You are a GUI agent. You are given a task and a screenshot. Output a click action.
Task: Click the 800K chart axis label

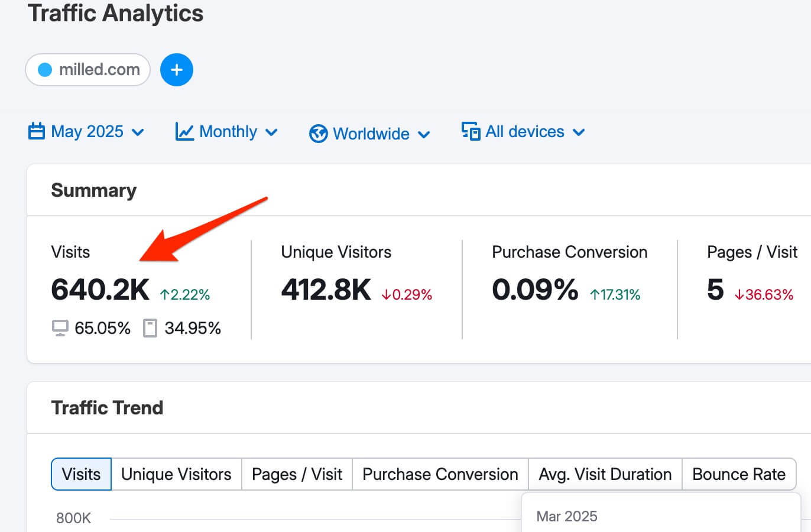(73, 518)
